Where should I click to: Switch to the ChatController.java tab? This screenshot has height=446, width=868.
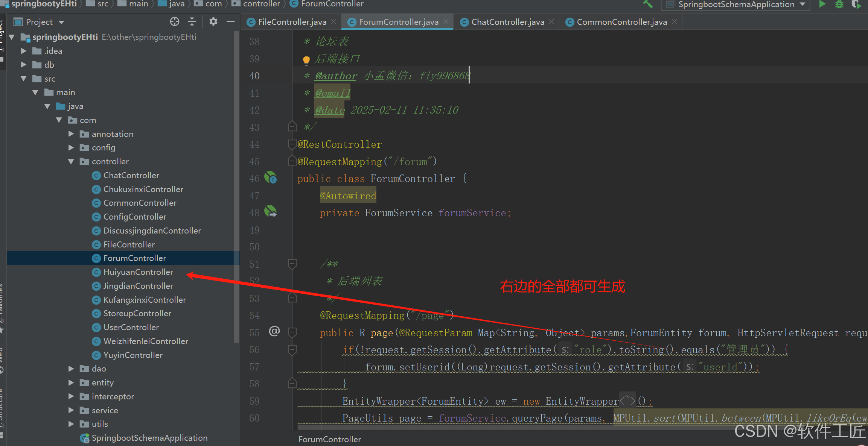507,22
